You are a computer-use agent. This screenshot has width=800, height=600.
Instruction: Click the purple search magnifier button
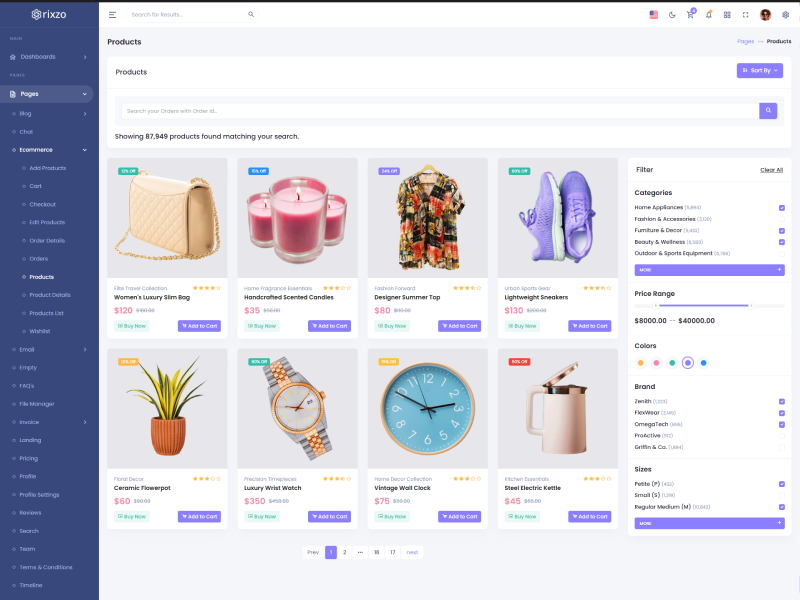pyautogui.click(x=768, y=111)
